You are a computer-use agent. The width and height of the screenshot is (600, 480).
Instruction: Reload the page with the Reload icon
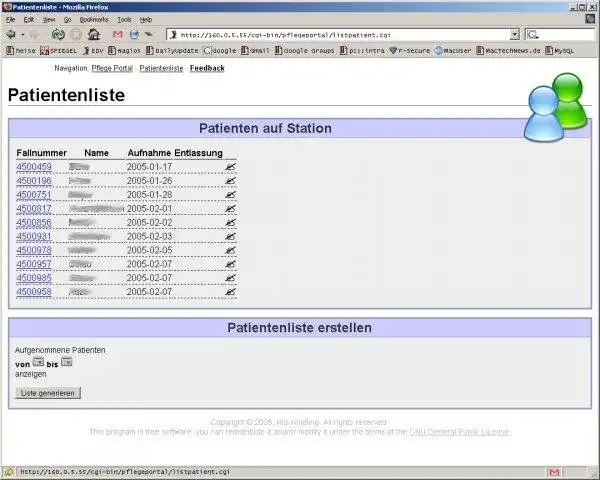[x=58, y=34]
